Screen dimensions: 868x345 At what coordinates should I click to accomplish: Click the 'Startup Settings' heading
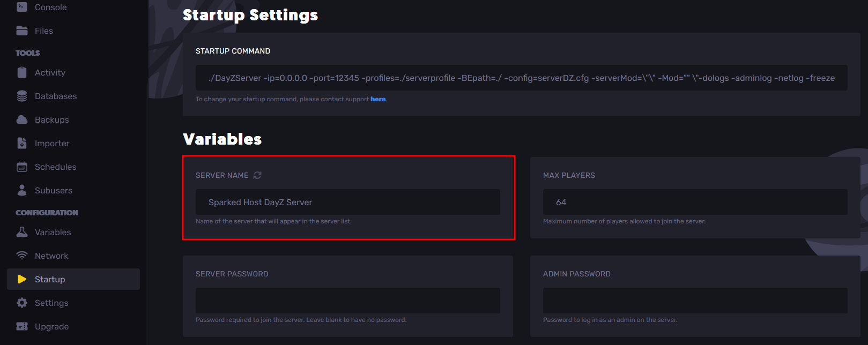coord(250,15)
